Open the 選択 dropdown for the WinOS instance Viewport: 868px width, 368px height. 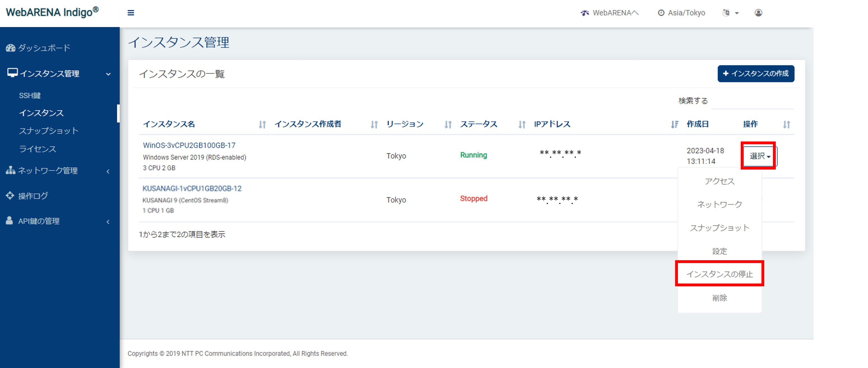coord(758,156)
